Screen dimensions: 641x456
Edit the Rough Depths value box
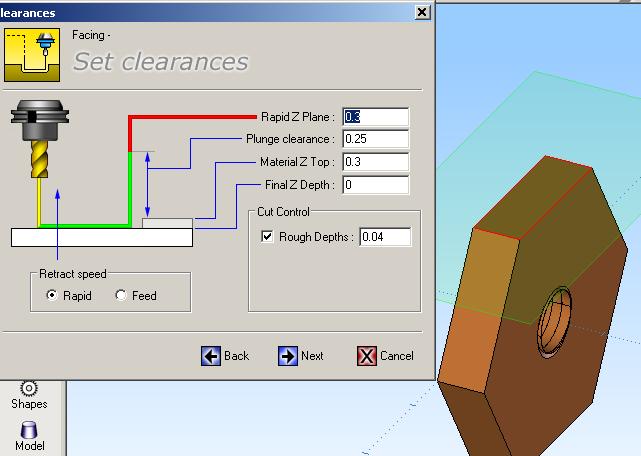[x=385, y=237]
